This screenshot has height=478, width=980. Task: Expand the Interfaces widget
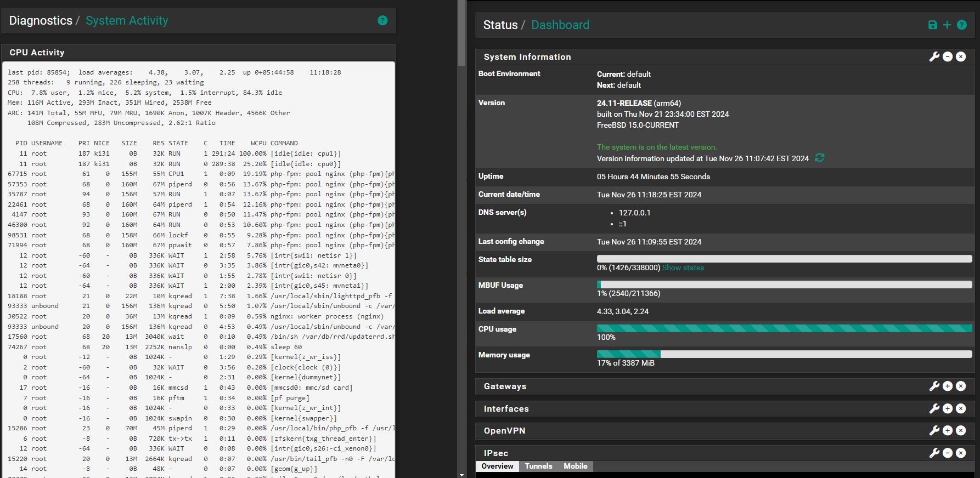[x=948, y=408]
